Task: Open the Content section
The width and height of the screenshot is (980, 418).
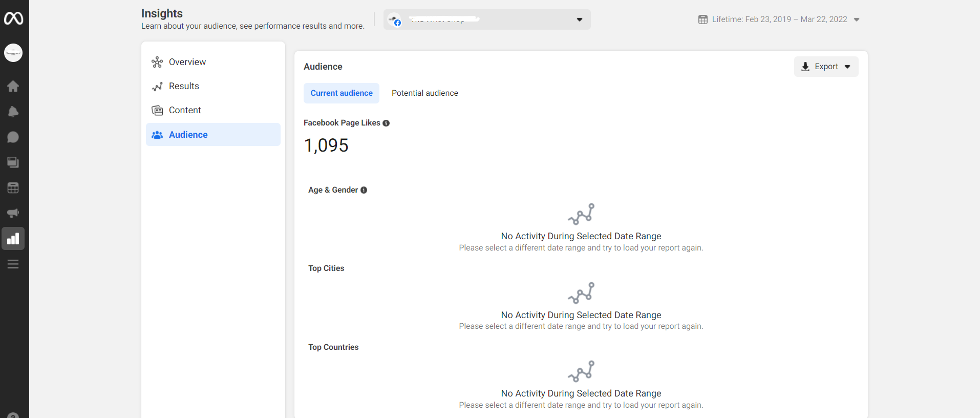Action: coord(185,110)
